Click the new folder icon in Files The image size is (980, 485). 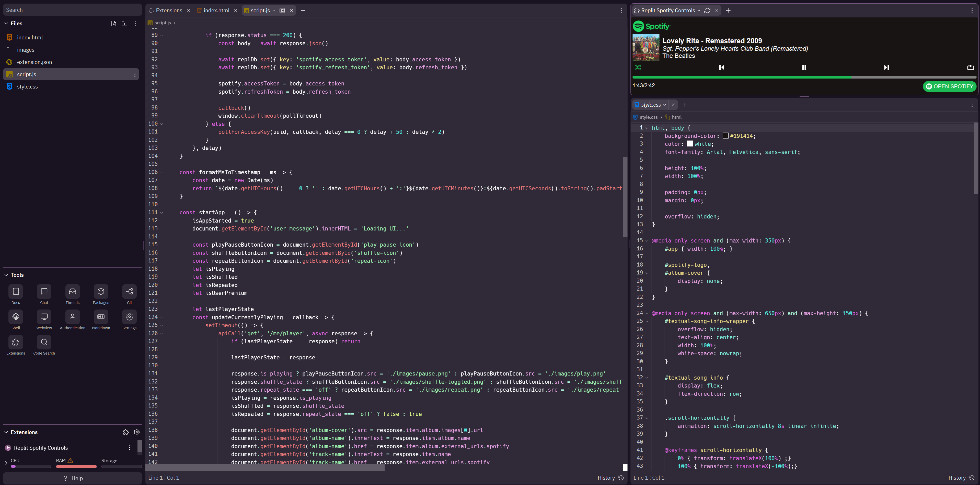pyautogui.click(x=124, y=24)
